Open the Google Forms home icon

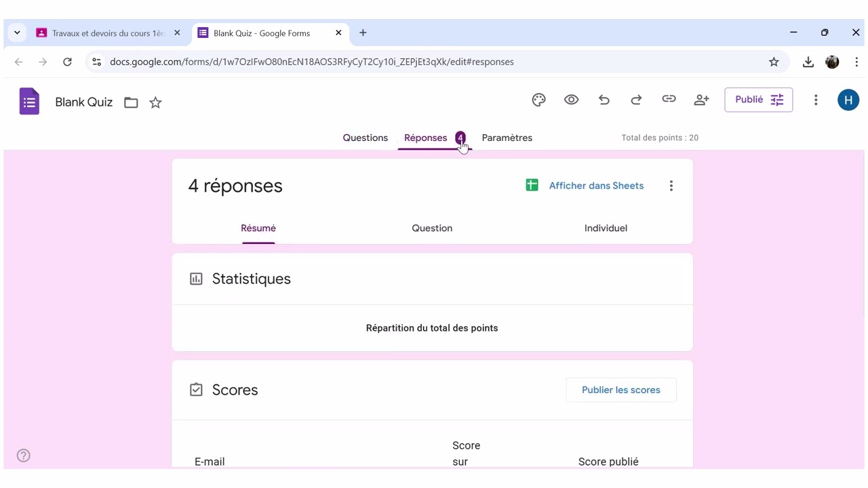coord(29,102)
